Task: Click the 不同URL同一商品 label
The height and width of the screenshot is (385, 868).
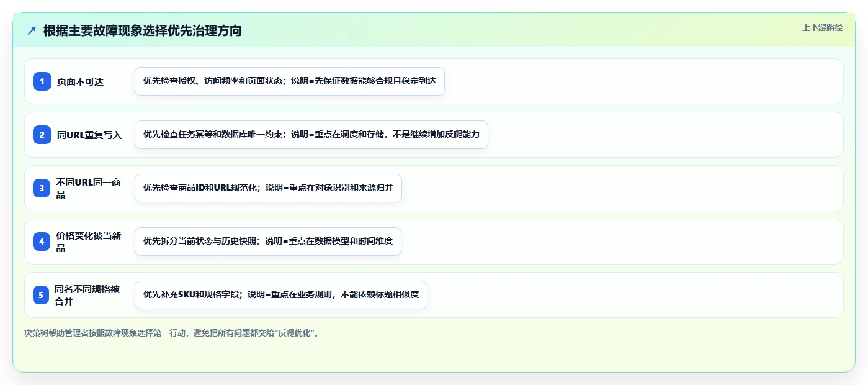Action: pos(89,188)
